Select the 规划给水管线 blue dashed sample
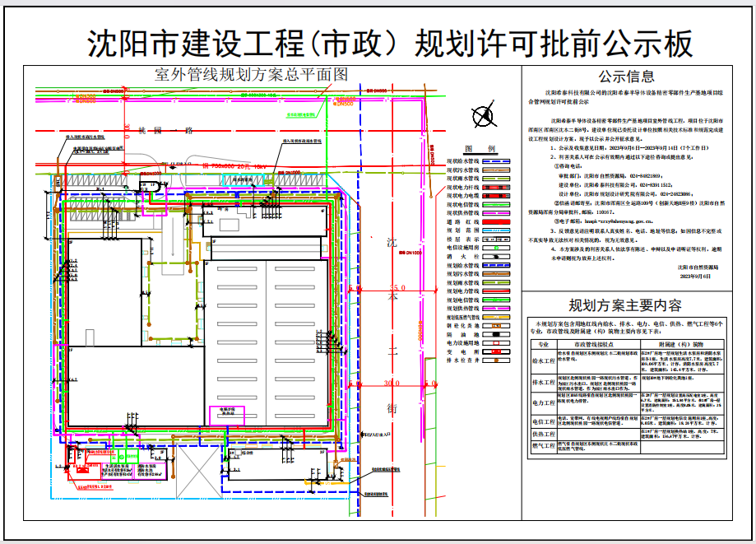The height and width of the screenshot is (544, 756). tap(496, 265)
